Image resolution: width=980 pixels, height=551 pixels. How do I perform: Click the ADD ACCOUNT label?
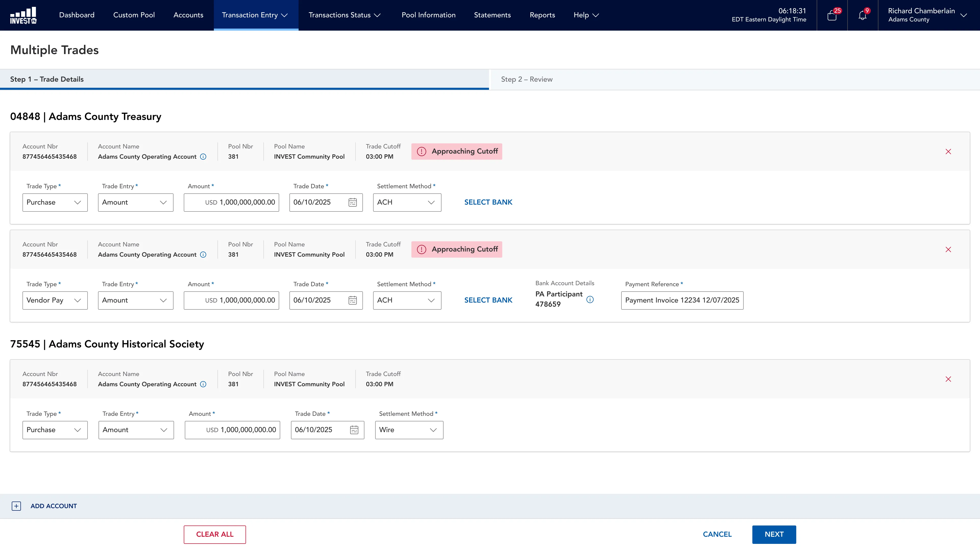click(x=54, y=506)
